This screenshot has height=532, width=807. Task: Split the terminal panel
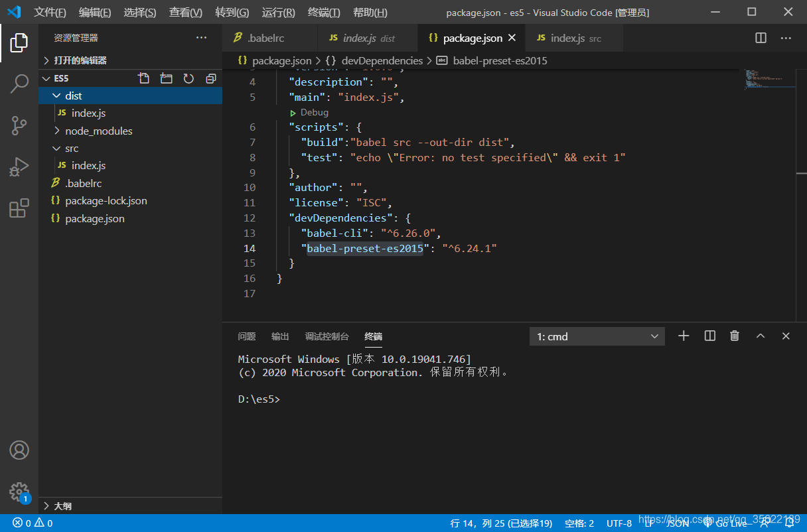(710, 336)
